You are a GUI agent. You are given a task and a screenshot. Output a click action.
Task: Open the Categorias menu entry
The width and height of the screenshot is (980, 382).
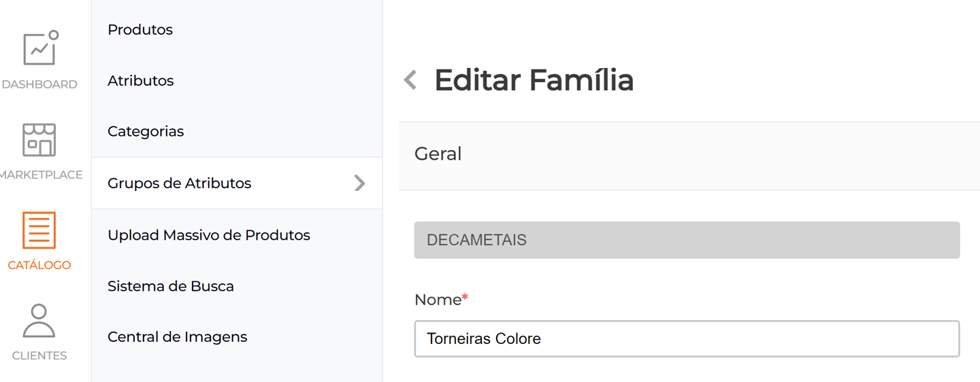(146, 132)
